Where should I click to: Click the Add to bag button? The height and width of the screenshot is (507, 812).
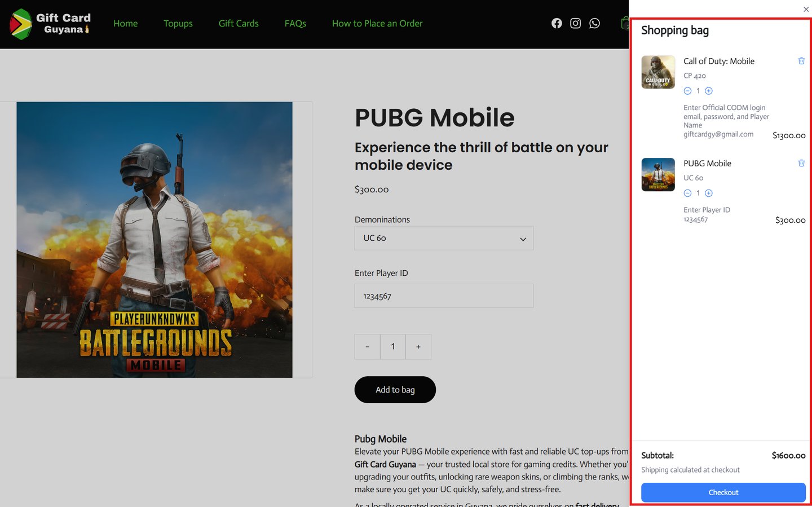click(395, 390)
